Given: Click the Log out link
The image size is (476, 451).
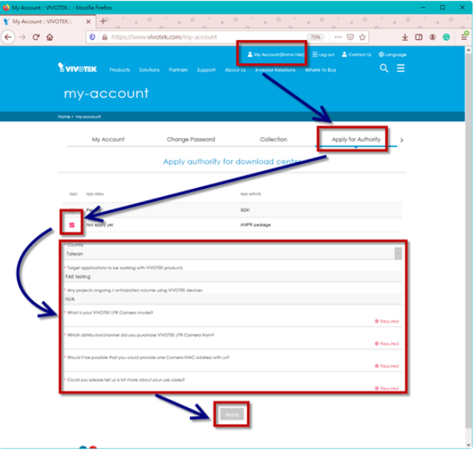Looking at the screenshot, I should (324, 54).
